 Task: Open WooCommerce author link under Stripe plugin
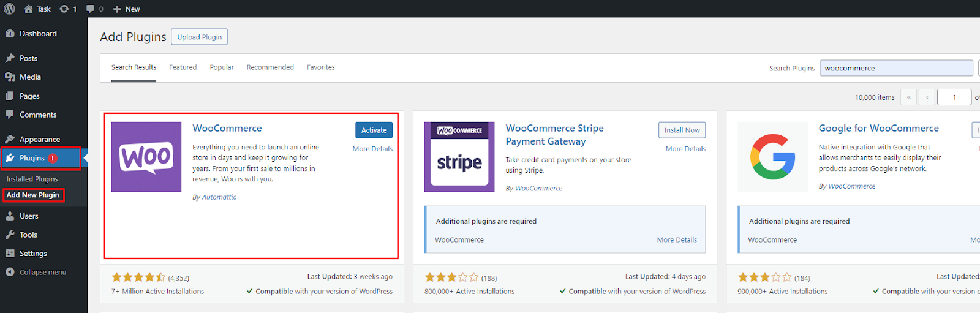tap(538, 189)
